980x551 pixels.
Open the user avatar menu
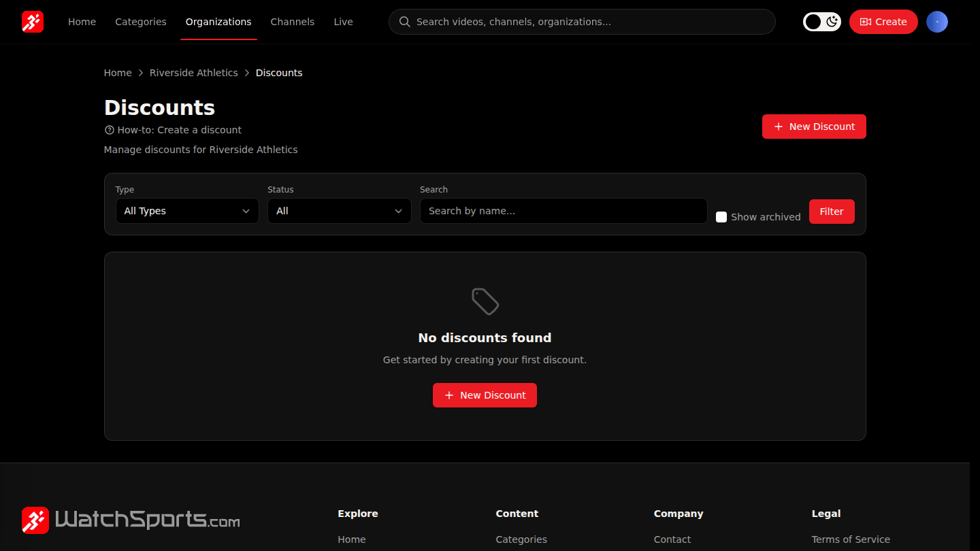pyautogui.click(x=937, y=22)
